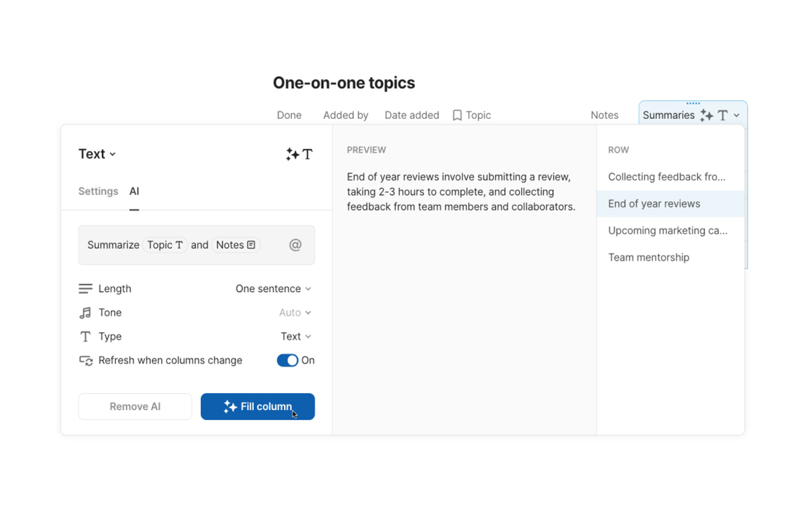812x529 pixels.
Task: Click the Remove AI button
Action: (135, 406)
